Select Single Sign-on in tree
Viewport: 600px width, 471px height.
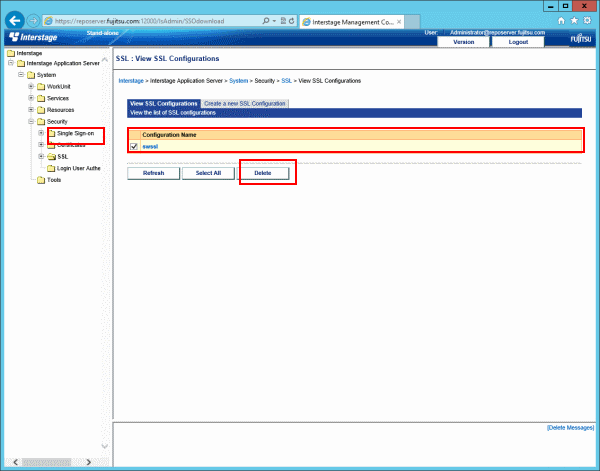coord(75,134)
